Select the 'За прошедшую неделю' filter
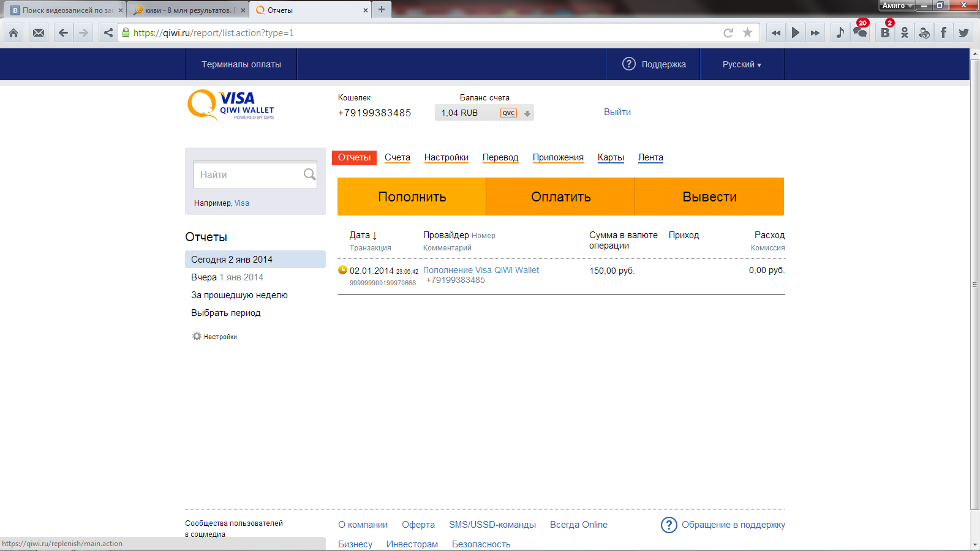 pos(239,295)
